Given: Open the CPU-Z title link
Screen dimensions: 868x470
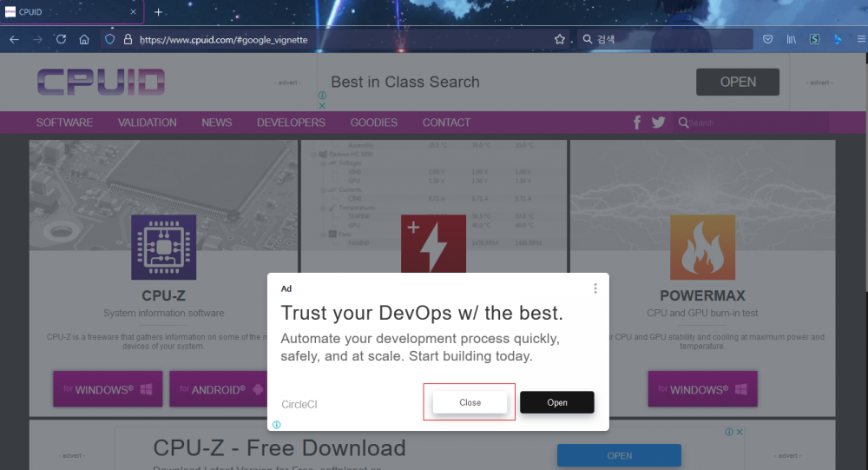Looking at the screenshot, I should pos(163,295).
